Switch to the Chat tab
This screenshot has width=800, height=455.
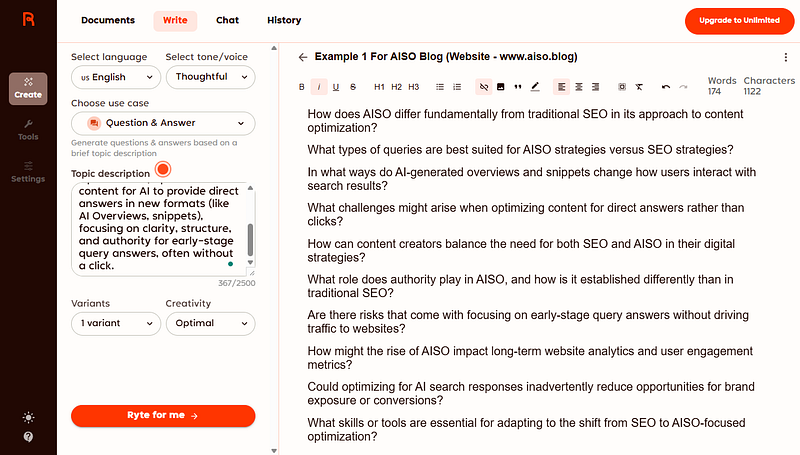click(227, 20)
